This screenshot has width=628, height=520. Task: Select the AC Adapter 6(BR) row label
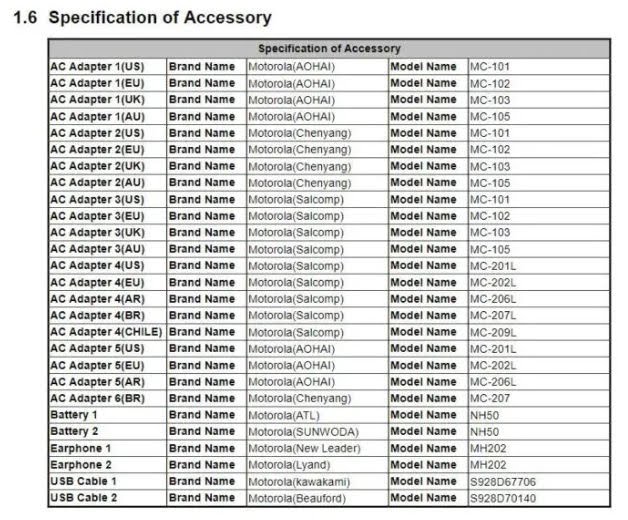pos(97,398)
